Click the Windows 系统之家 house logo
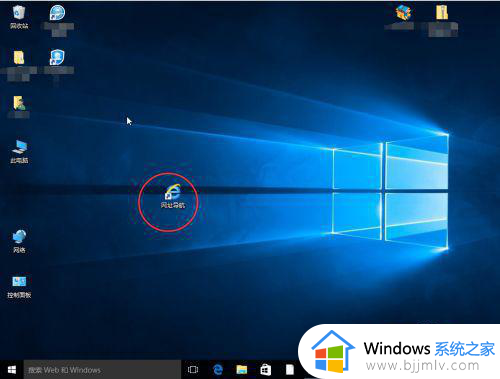The image size is (500, 379). (333, 352)
